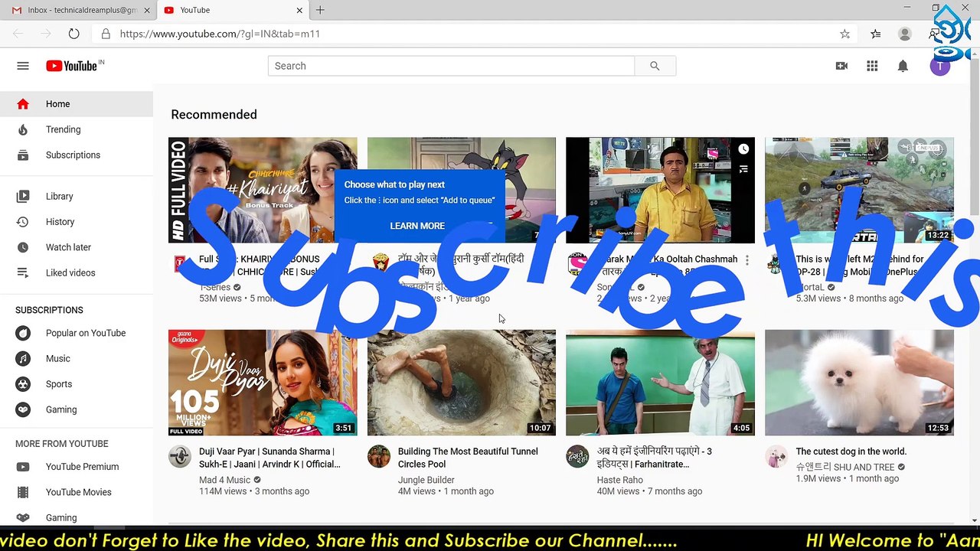Image resolution: width=980 pixels, height=551 pixels.
Task: Click watch later clock on Taarak Mehta thumbnail
Action: click(x=743, y=149)
